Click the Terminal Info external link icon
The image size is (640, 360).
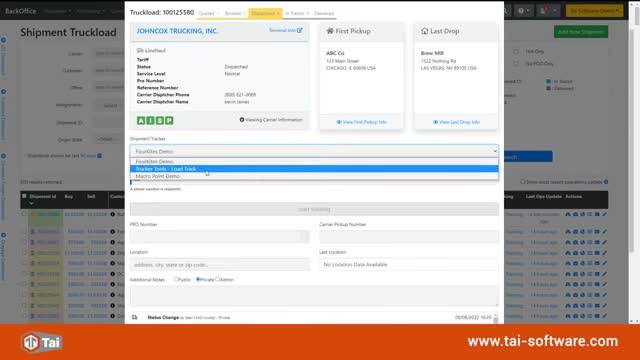[x=300, y=30]
